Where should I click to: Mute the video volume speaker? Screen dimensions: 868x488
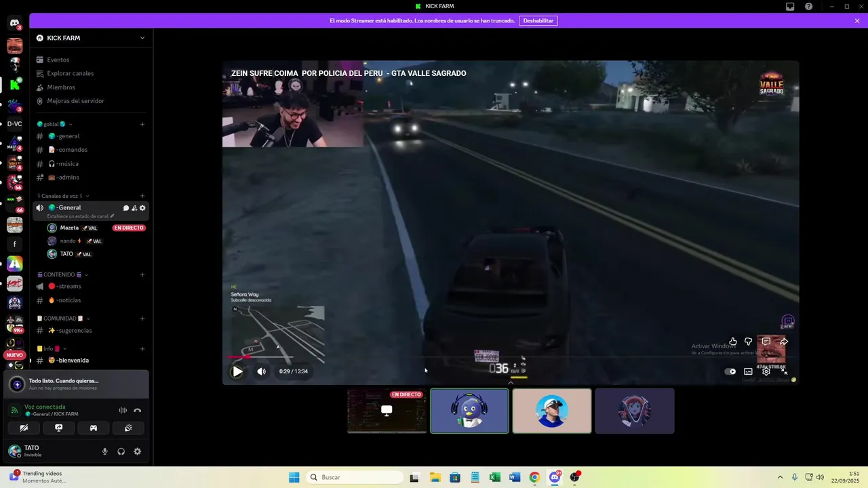pyautogui.click(x=261, y=371)
